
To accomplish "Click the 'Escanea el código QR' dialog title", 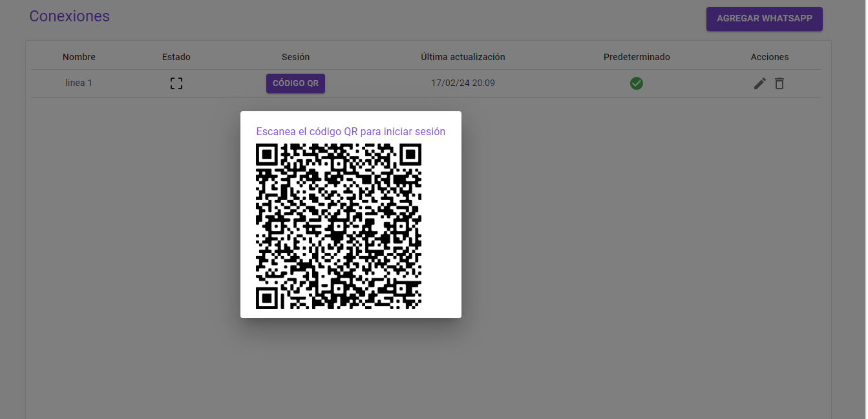I will click(x=351, y=131).
